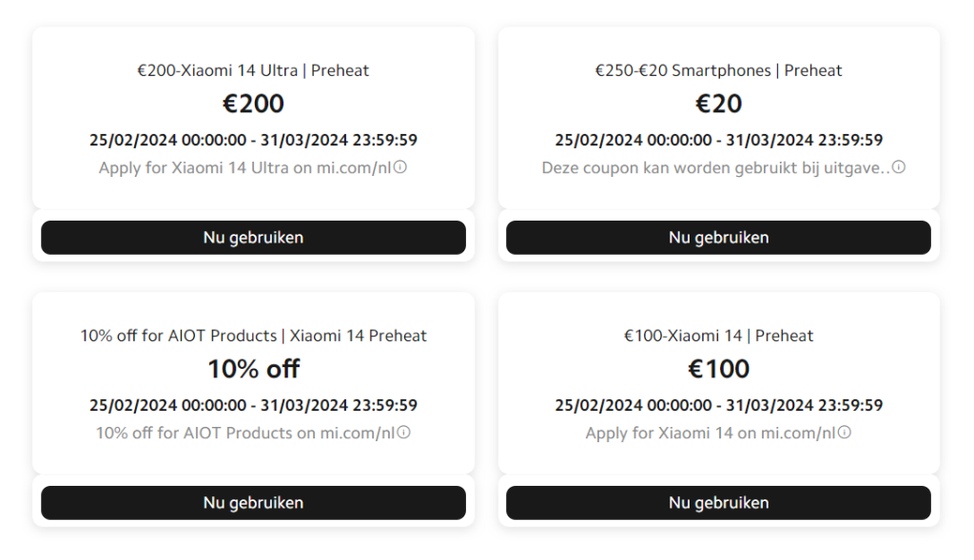Click 'Apply for Xiaomi 14 Ultra on mi.com/nl' text

point(245,168)
